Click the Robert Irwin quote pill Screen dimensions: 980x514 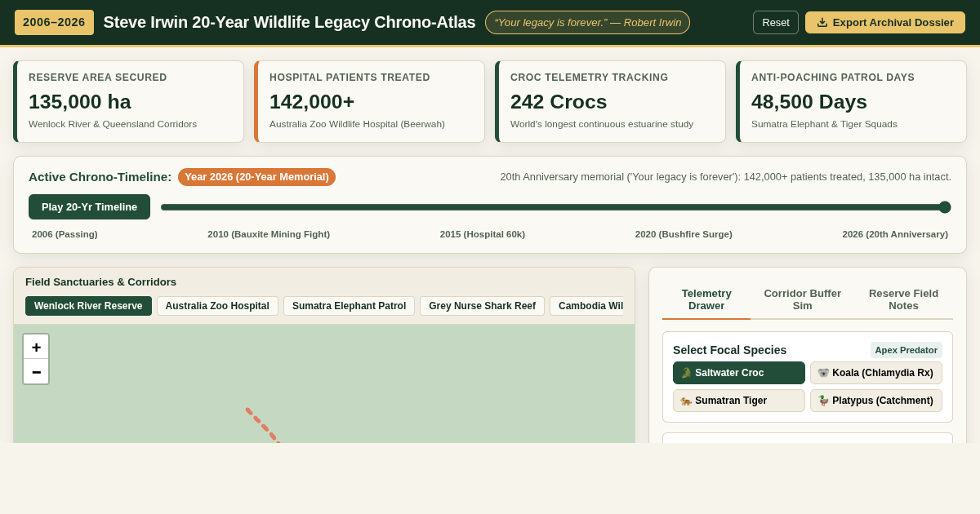[x=587, y=23]
